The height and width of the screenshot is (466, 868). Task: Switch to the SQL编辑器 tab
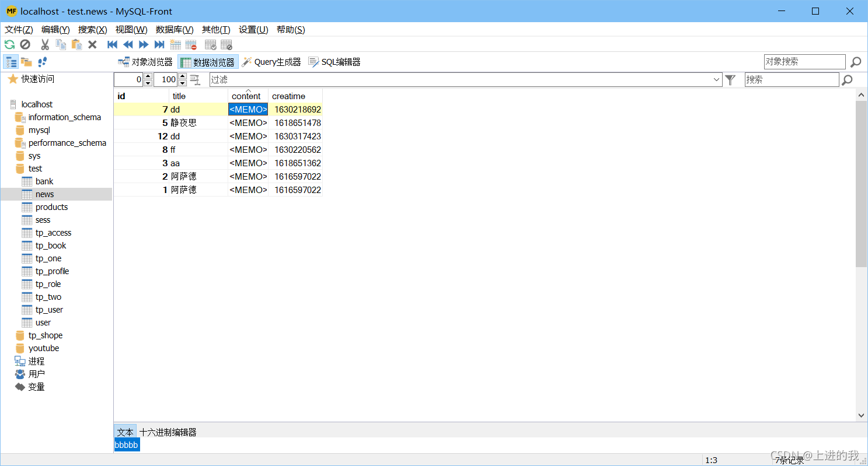tap(334, 61)
